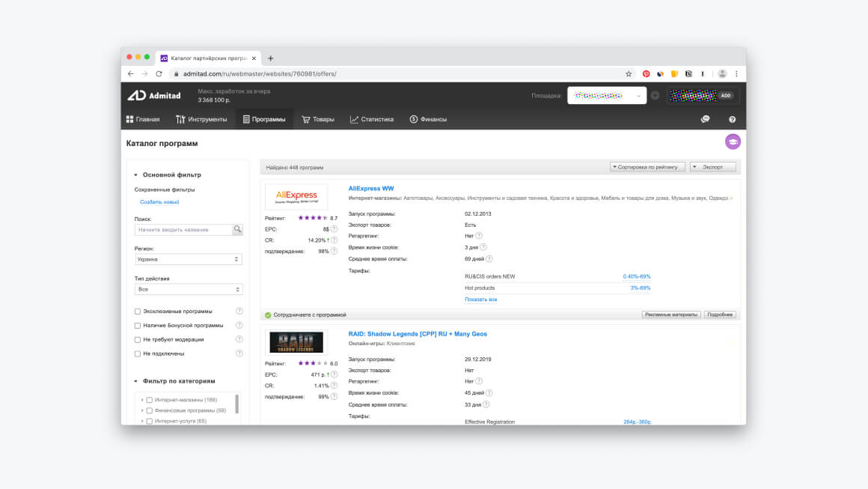868x489 pixels.
Task: Click Создать новый saved filter link
Action: pos(159,202)
